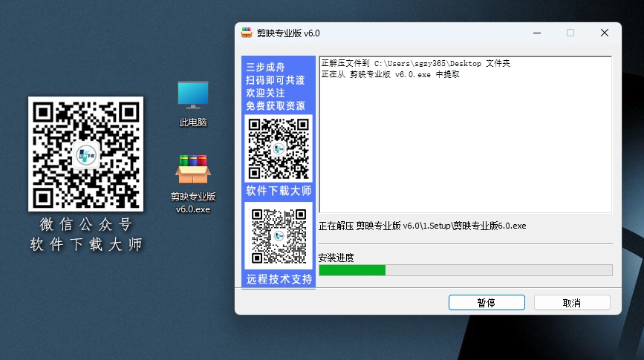The height and width of the screenshot is (360, 644).
Task: Click the 三步成舟 slogan text in sidebar
Action: (265, 67)
